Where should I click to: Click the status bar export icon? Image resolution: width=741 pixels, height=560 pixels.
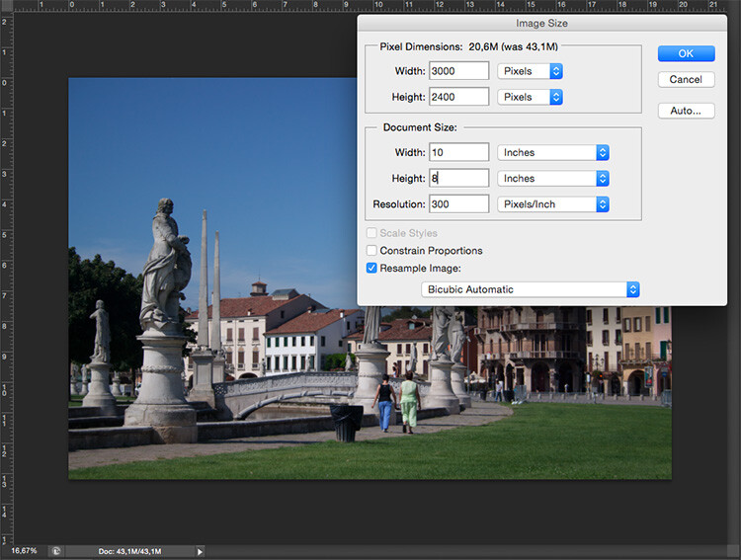point(56,551)
